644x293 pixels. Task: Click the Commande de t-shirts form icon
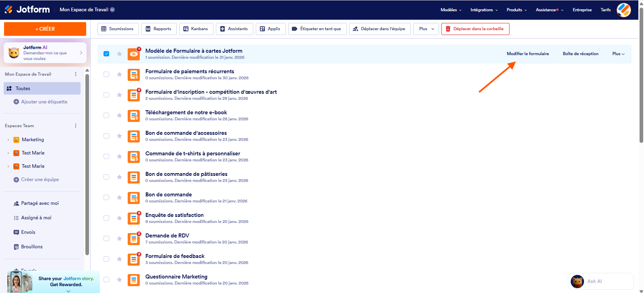click(x=134, y=157)
